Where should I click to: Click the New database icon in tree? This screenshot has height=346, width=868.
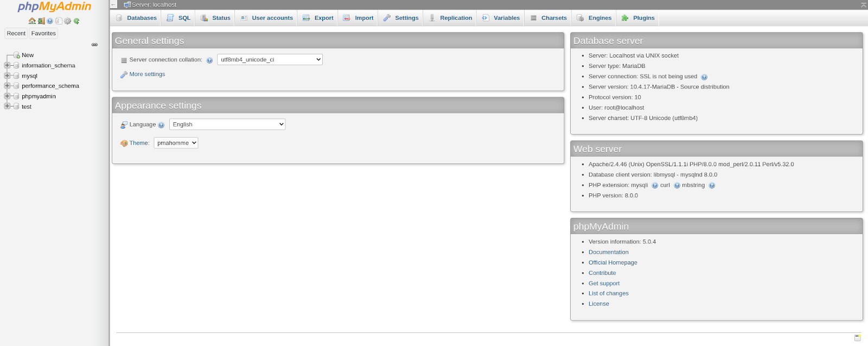[17, 55]
